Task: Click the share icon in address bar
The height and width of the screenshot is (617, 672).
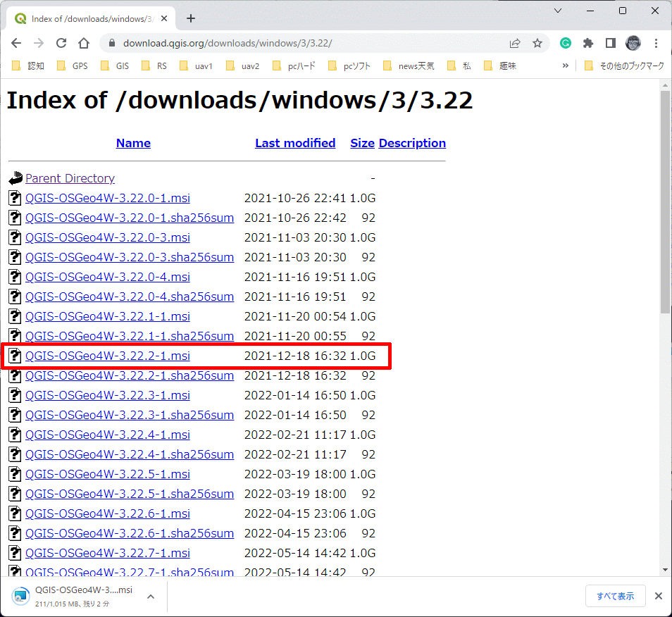Action: pyautogui.click(x=515, y=43)
